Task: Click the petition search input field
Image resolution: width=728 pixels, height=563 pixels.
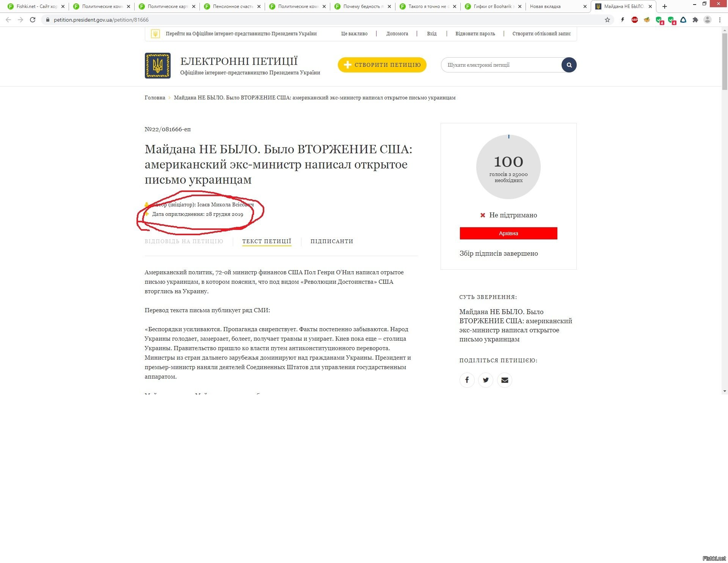Action: click(501, 65)
